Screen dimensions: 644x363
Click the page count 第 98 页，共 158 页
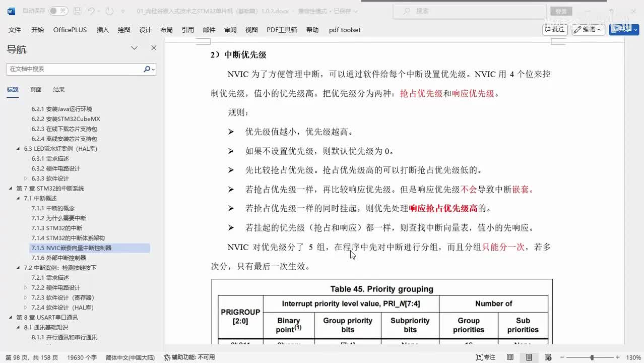(x=31, y=357)
